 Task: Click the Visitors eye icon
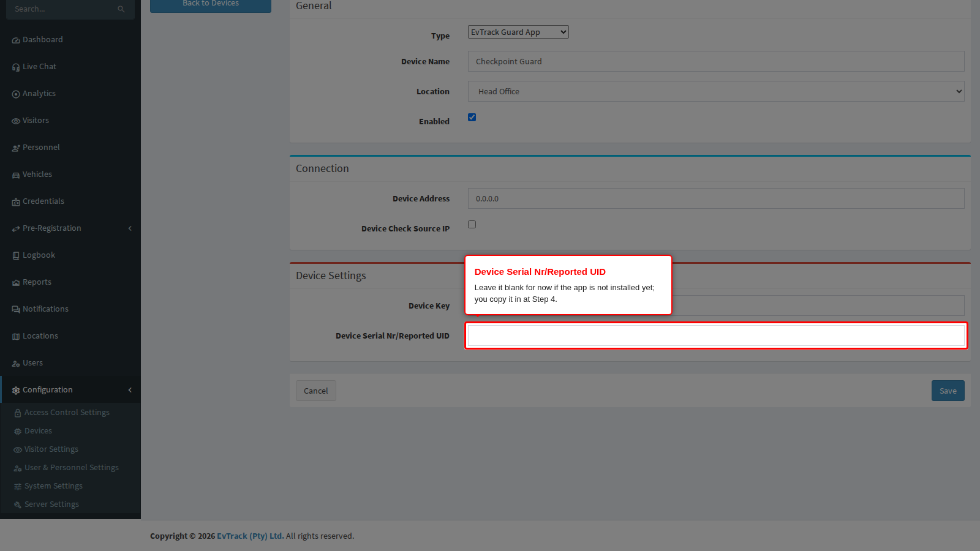(16, 121)
